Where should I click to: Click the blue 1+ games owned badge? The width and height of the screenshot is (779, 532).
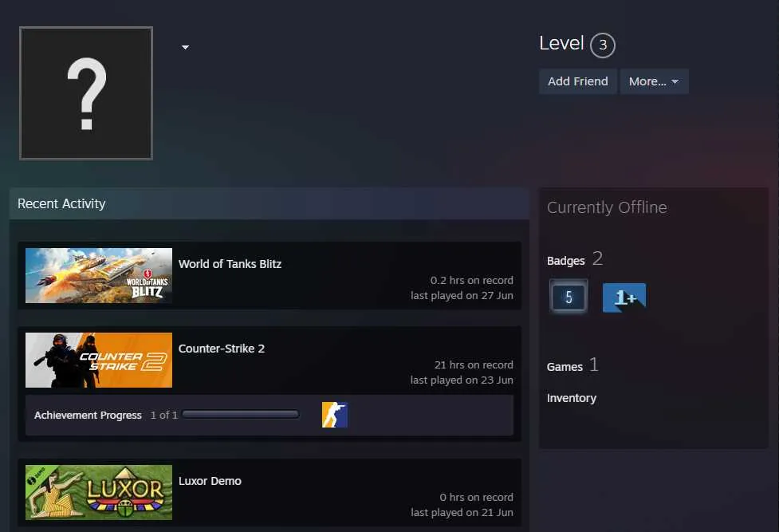tap(624, 298)
